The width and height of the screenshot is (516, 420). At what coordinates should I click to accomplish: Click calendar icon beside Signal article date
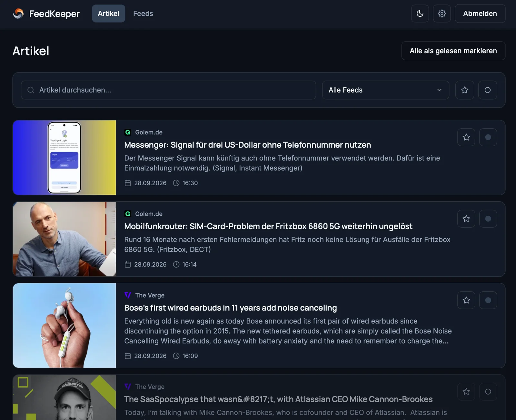[128, 183]
